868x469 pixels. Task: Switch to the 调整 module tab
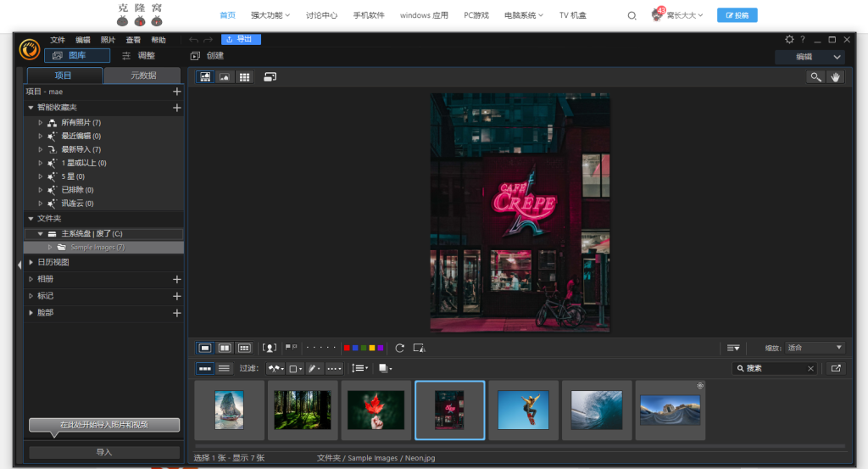[139, 55]
